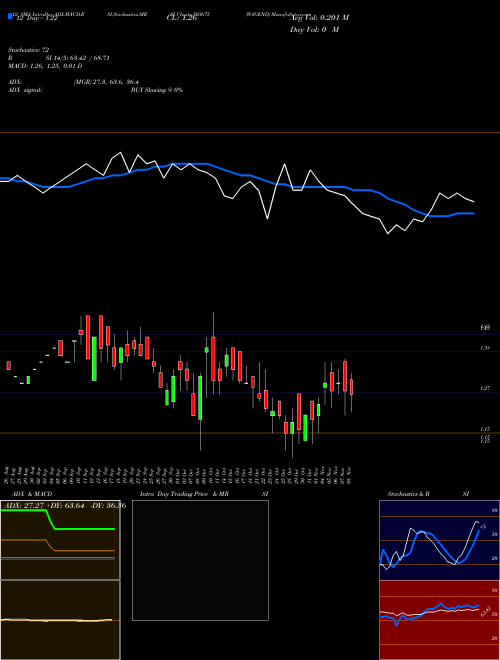This screenshot has height=660, width=500.
Task: Click the large green candlestick in mid-September
Action: [94, 359]
